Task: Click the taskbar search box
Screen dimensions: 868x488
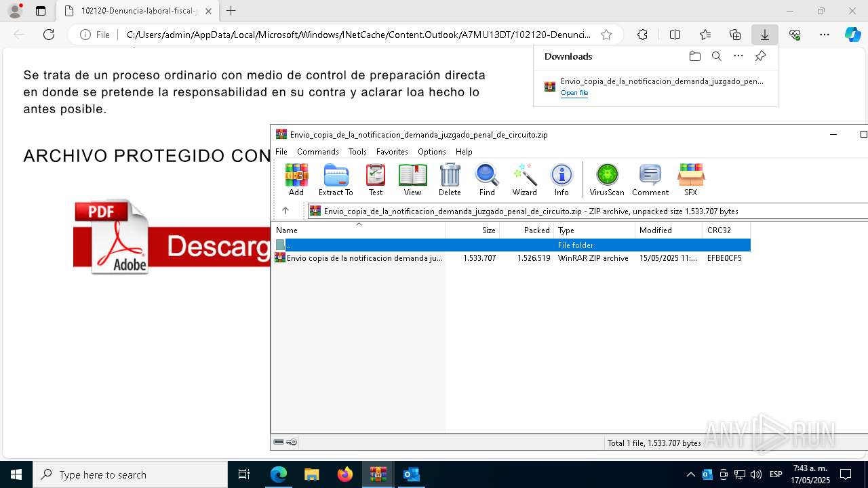Action: (130, 474)
